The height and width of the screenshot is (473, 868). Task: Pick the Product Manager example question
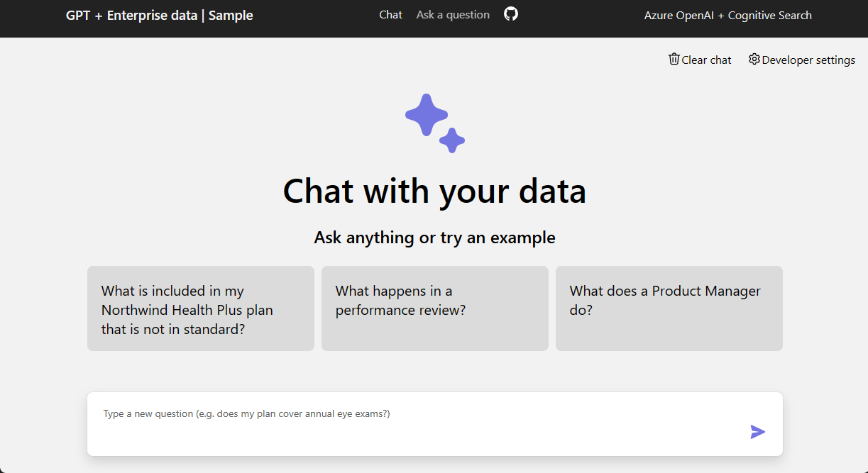pyautogui.click(x=669, y=308)
